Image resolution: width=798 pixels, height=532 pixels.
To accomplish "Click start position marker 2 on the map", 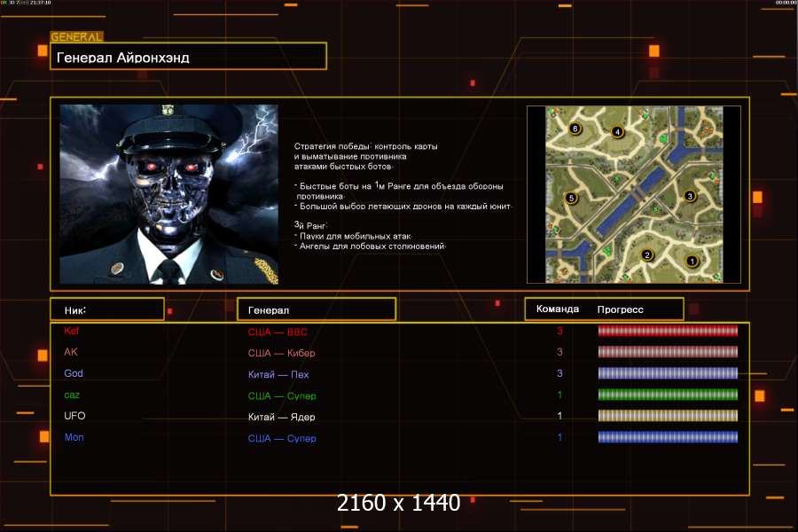I will 647,255.
